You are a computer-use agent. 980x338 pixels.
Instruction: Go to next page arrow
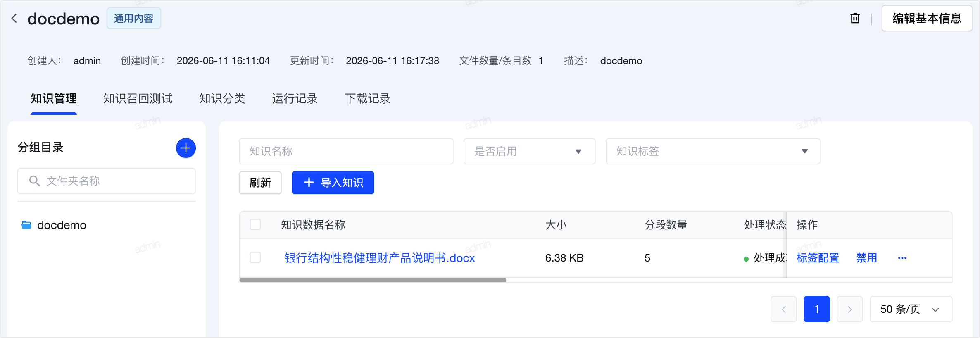(x=849, y=309)
